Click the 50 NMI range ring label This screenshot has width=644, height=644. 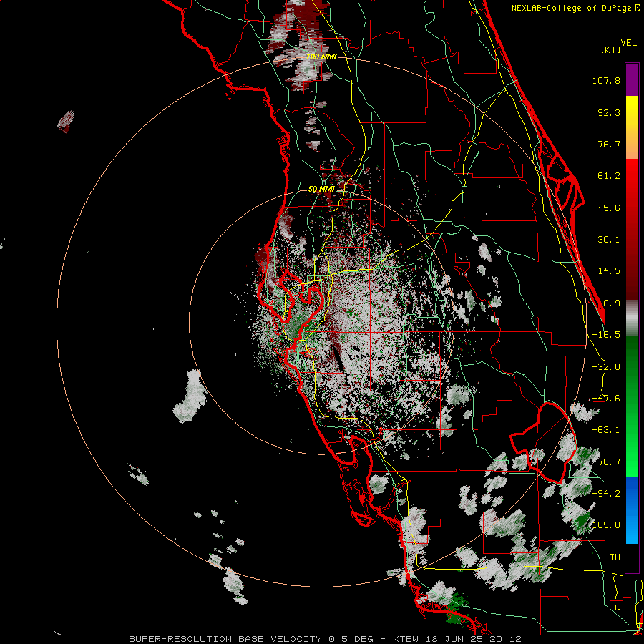point(321,189)
